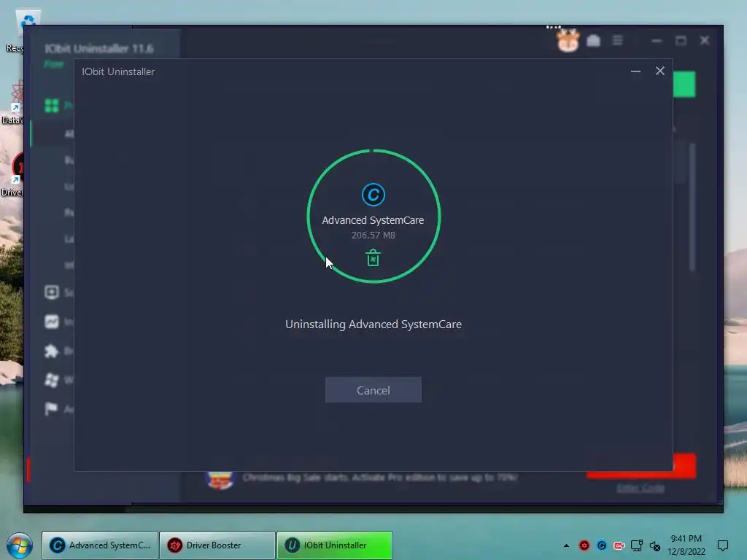Click the text Uninstalling Advanced SystemCare

point(373,324)
